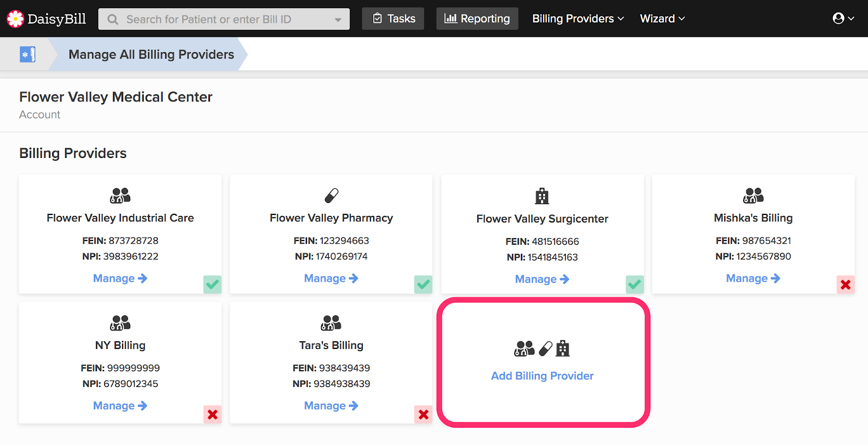This screenshot has height=445, width=868.
Task: Click the Flower Valley Surgicenter building icon
Action: click(542, 196)
